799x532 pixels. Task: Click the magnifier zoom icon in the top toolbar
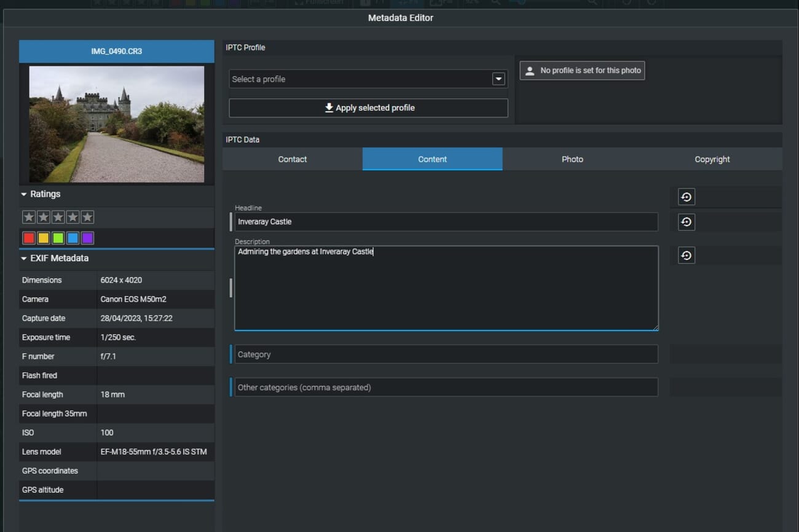[x=495, y=2]
